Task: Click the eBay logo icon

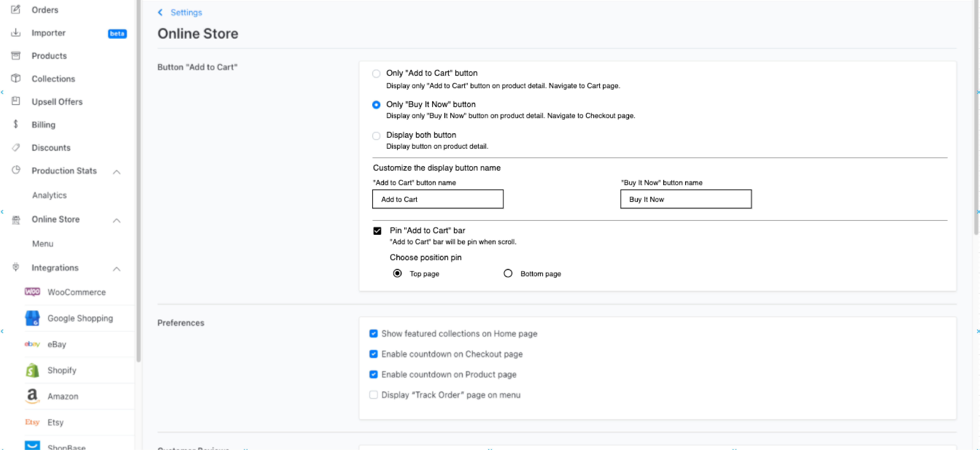Action: pos(32,344)
